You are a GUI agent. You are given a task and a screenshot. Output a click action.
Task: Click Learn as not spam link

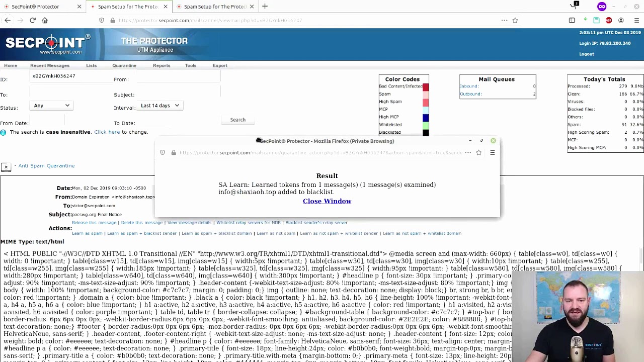pyautogui.click(x=276, y=233)
